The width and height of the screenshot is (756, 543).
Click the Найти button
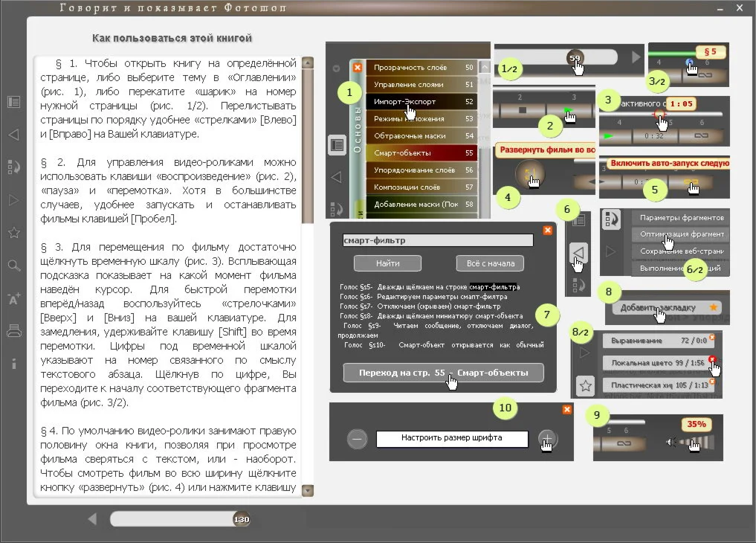click(x=387, y=263)
